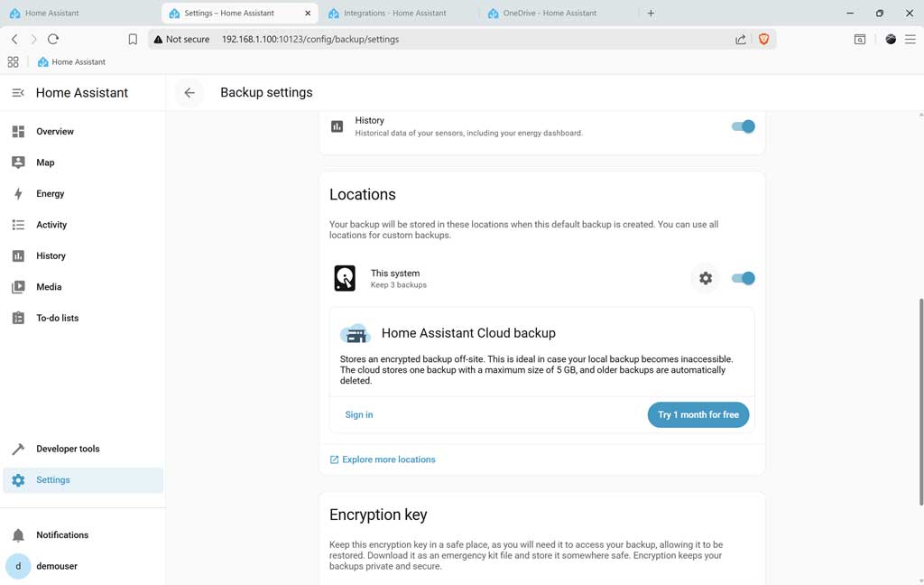Click Try 1 month for free

(x=698, y=414)
